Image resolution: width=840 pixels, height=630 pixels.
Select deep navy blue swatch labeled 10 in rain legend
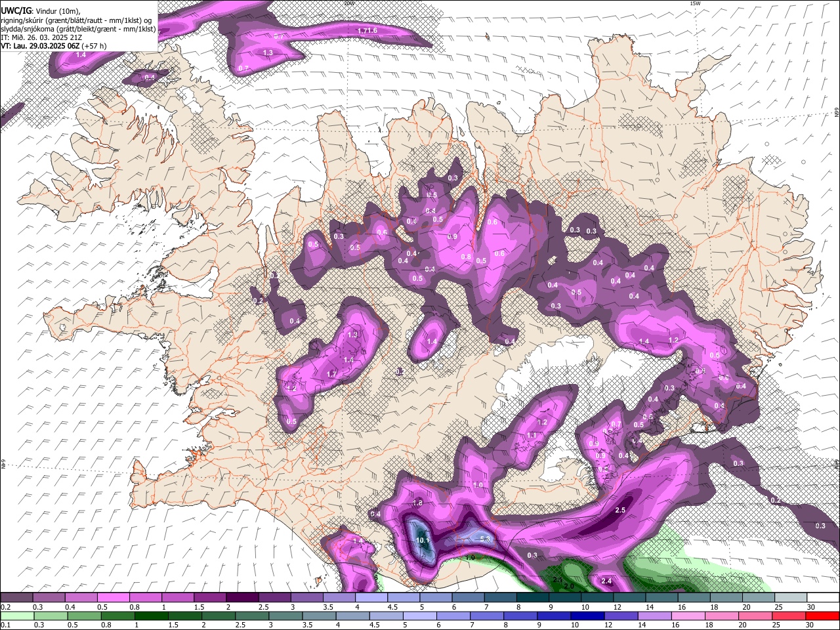587,616
